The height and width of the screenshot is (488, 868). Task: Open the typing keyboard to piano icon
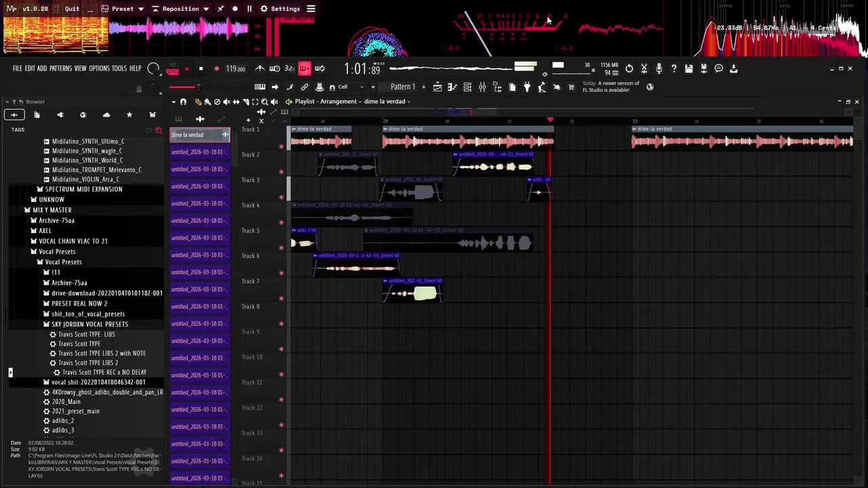pyautogui.click(x=260, y=87)
